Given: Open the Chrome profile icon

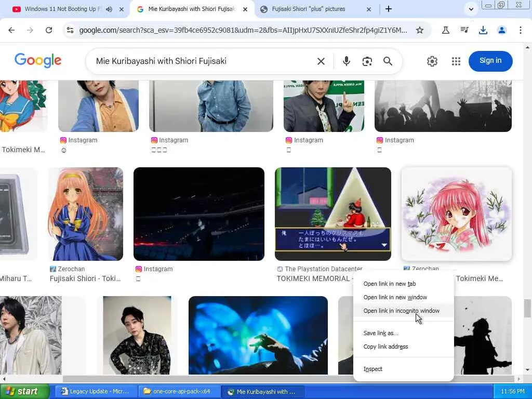Looking at the screenshot, I should (502, 30).
